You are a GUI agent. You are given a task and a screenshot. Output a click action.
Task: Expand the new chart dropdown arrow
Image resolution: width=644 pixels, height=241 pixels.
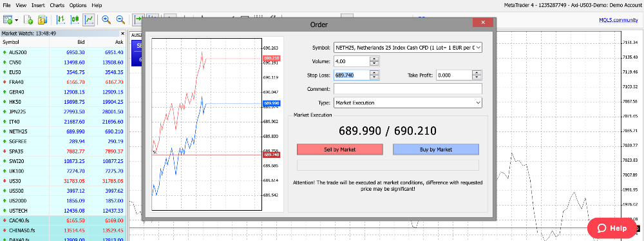pyautogui.click(x=17, y=20)
